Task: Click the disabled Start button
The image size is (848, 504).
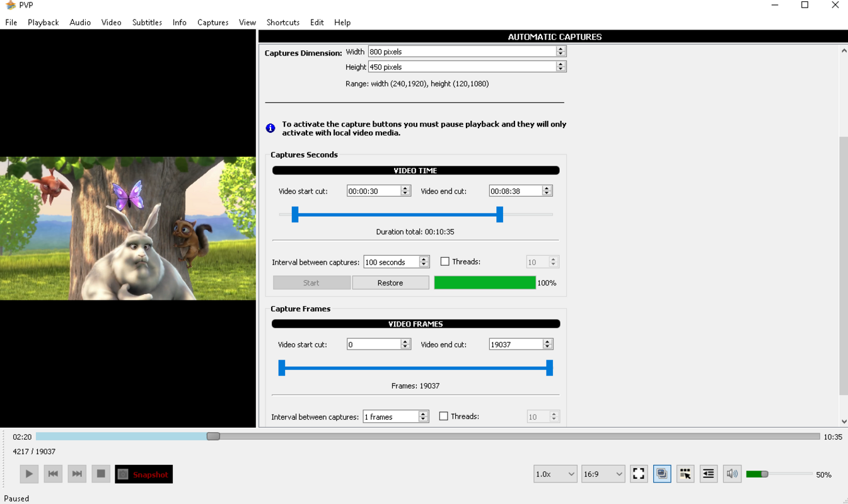Action: [311, 283]
